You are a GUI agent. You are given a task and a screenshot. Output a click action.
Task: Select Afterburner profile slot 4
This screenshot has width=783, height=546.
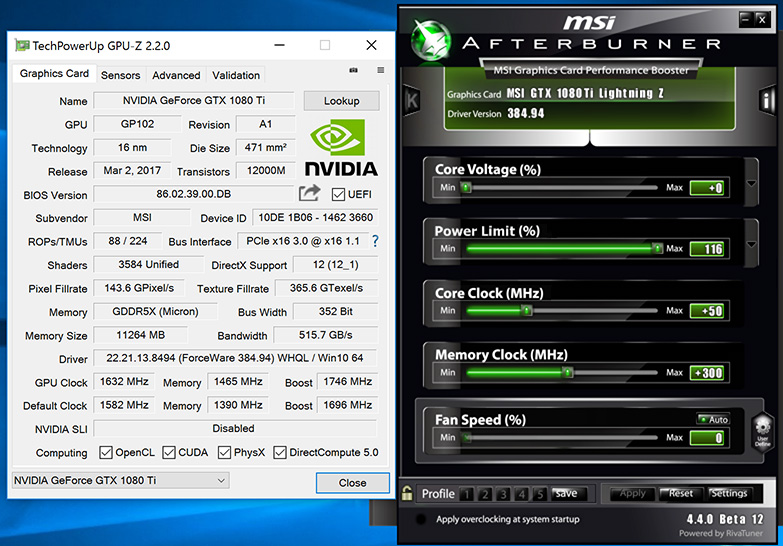[x=522, y=494]
